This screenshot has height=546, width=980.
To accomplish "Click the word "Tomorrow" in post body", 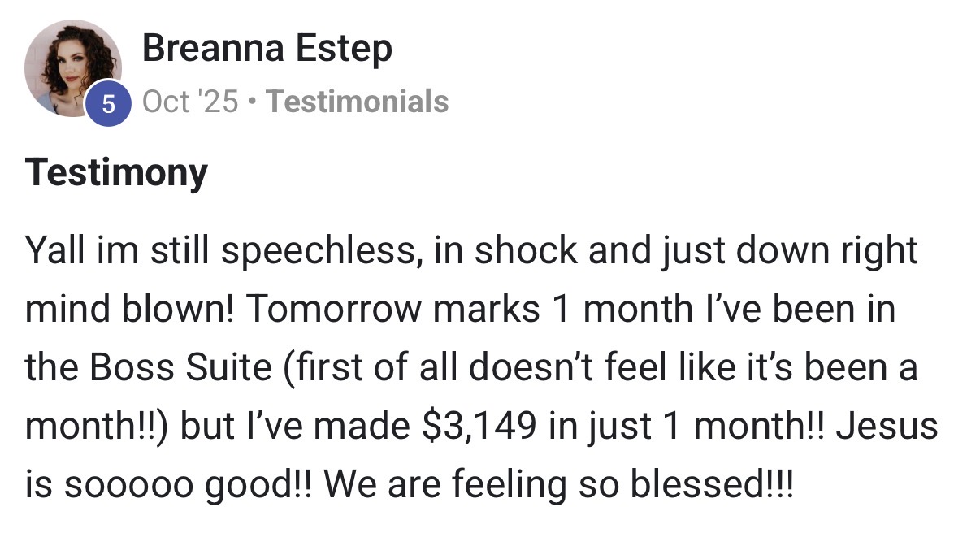I will pyautogui.click(x=330, y=310).
